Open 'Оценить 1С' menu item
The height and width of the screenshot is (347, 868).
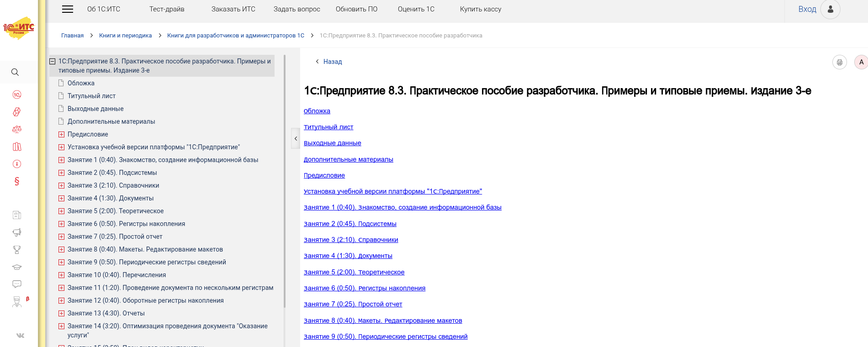coord(416,9)
